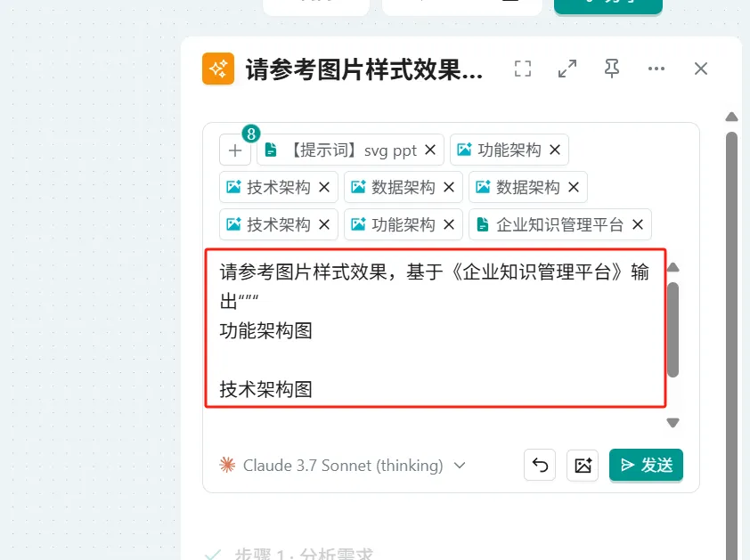Expand the panel with diagonal arrows icon
The width and height of the screenshot is (750, 560).
pos(567,69)
